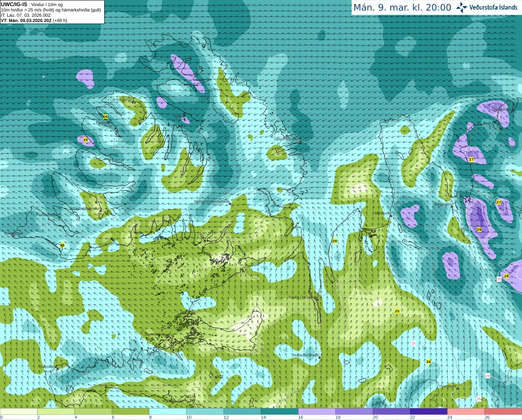Image resolution: width=522 pixels, height=420 pixels.
Task: Click the Veðurstofa Íslands logo emblem
Action: coord(462,7)
